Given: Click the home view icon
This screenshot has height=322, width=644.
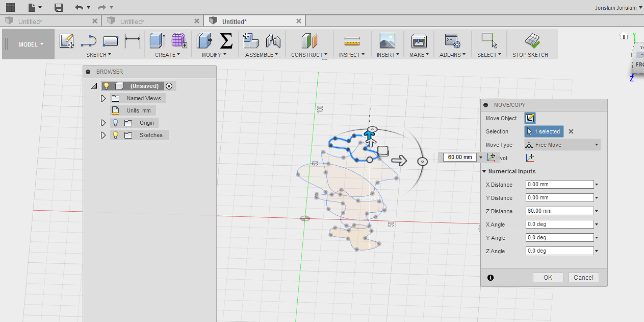Looking at the screenshot, I should (x=624, y=35).
